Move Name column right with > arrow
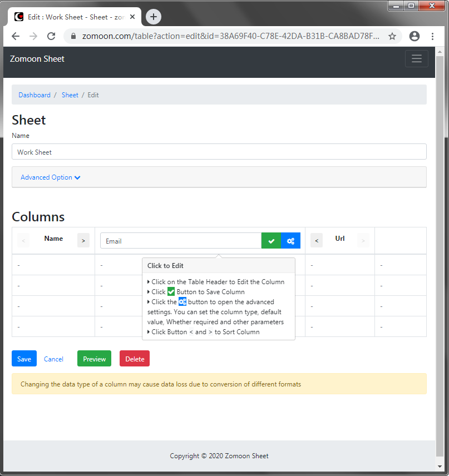 click(x=83, y=240)
